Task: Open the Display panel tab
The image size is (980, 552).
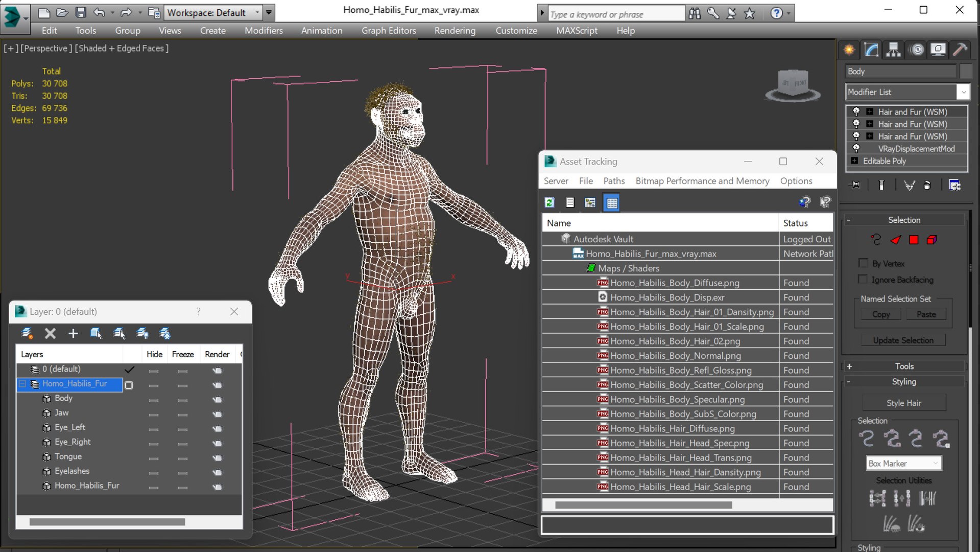Action: coord(938,50)
